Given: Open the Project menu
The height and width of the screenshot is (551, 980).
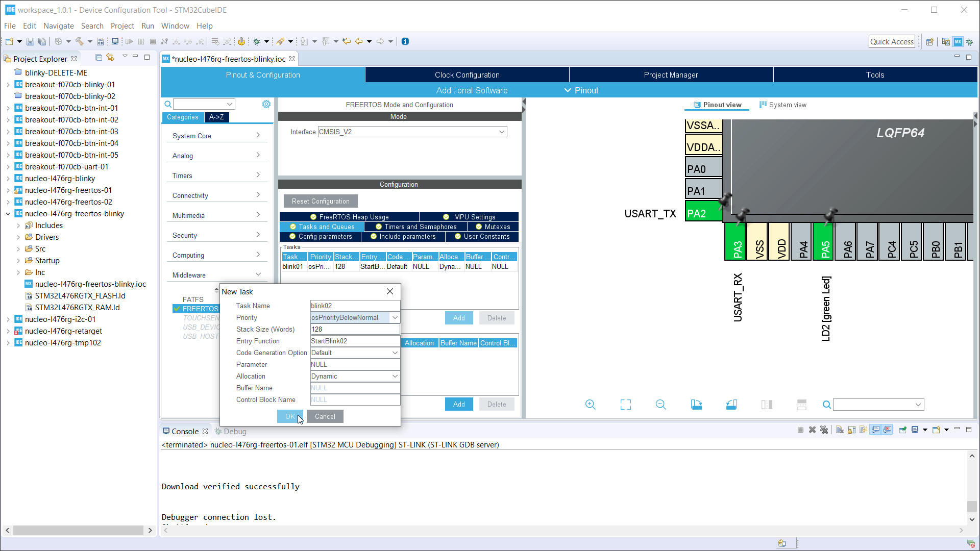Looking at the screenshot, I should click(x=122, y=26).
